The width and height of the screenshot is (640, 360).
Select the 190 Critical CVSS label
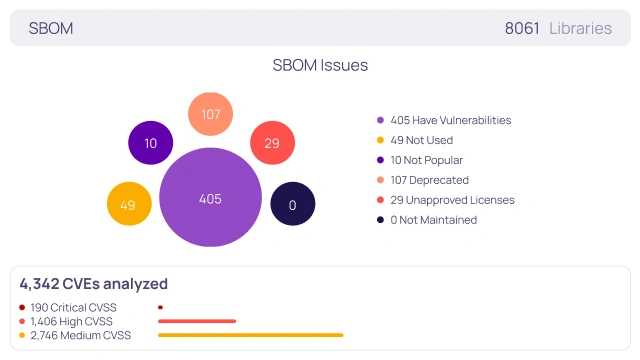click(x=73, y=307)
